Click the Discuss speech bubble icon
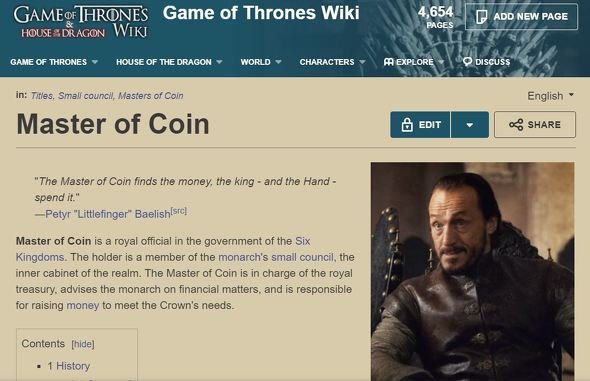The width and height of the screenshot is (590, 381). coord(467,62)
